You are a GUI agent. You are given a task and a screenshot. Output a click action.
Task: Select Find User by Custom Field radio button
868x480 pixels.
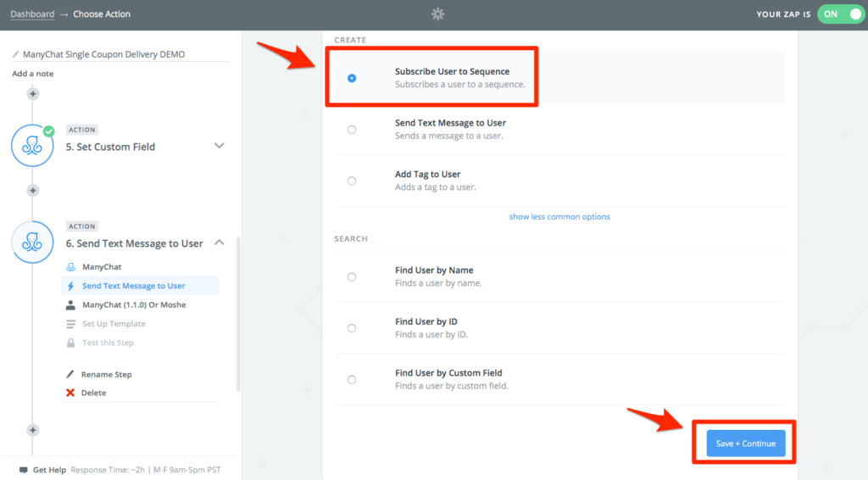coord(352,380)
